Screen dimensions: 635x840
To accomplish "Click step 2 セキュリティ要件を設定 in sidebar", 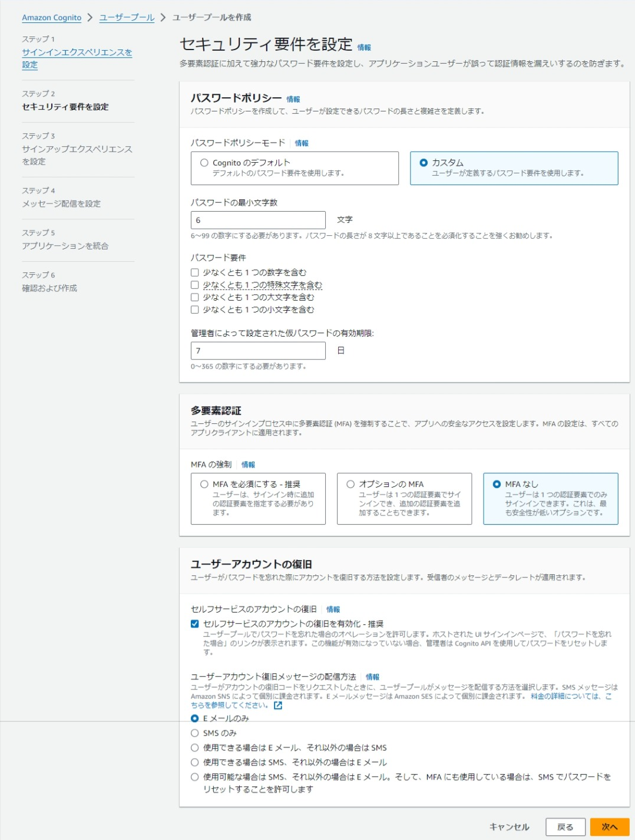I will (65, 107).
